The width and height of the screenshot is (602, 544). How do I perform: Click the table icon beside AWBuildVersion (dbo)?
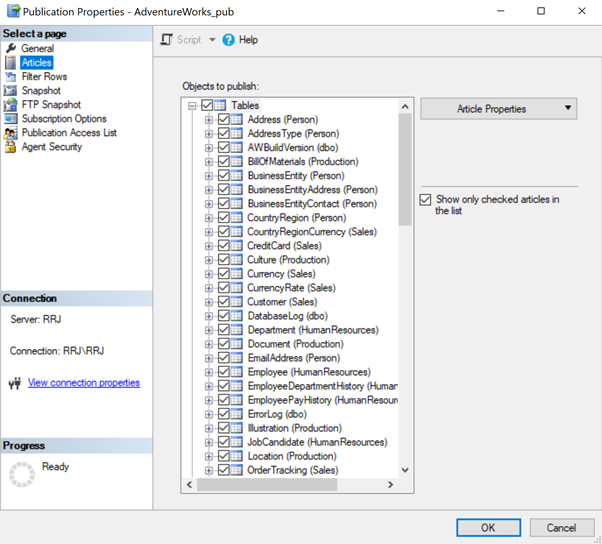(236, 147)
